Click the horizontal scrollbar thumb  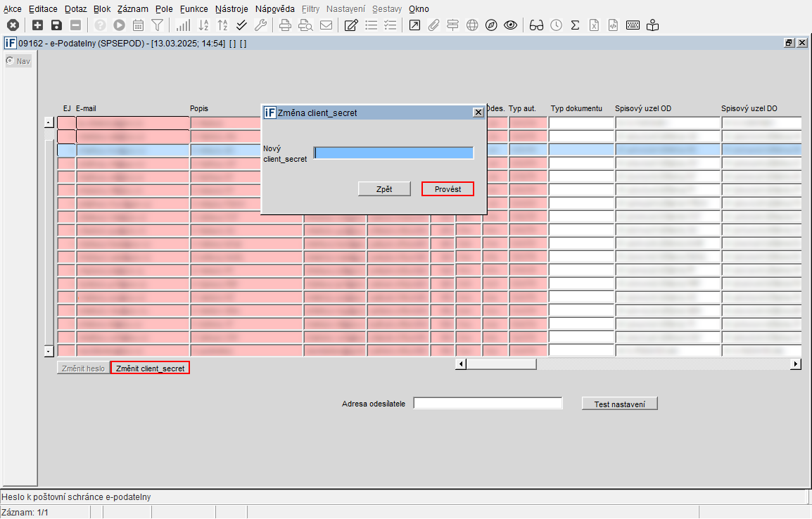coord(501,364)
